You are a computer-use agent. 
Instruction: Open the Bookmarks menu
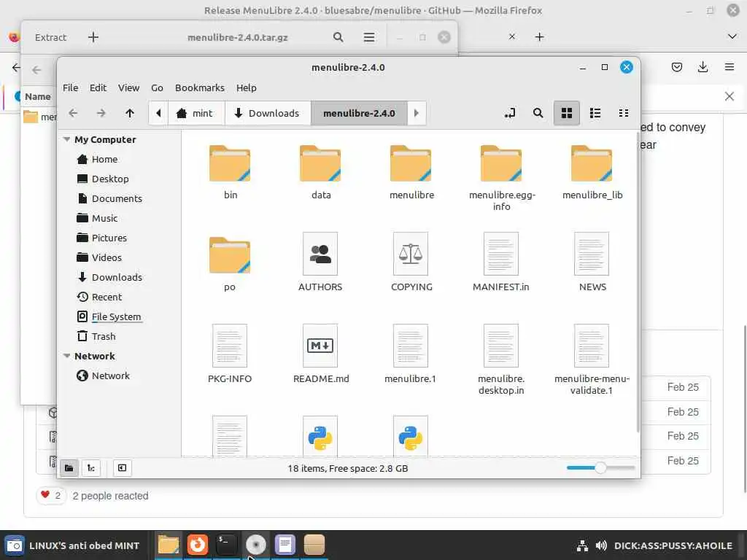200,87
